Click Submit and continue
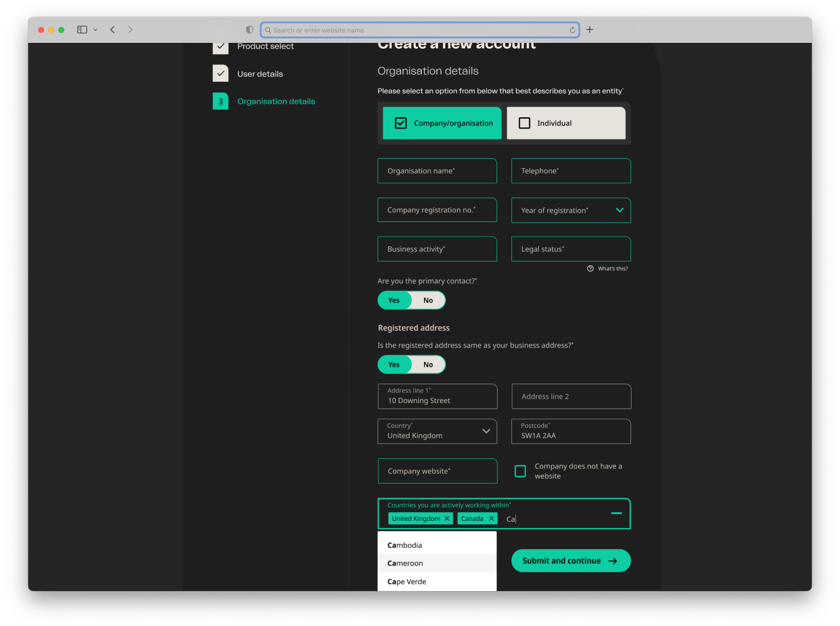 570,560
